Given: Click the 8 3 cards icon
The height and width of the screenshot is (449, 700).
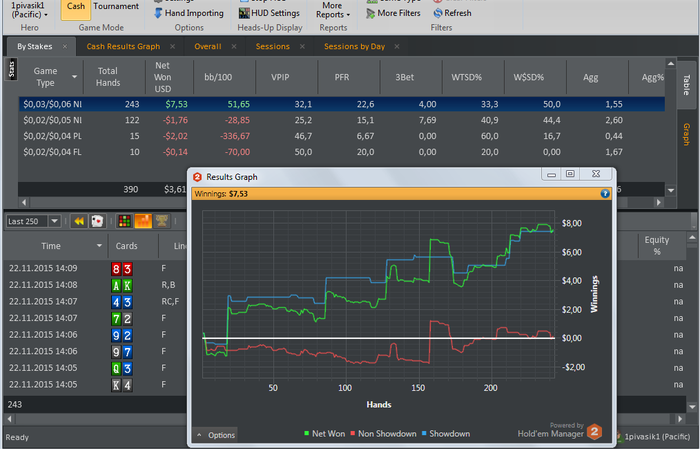Looking at the screenshot, I should pyautogui.click(x=121, y=269).
